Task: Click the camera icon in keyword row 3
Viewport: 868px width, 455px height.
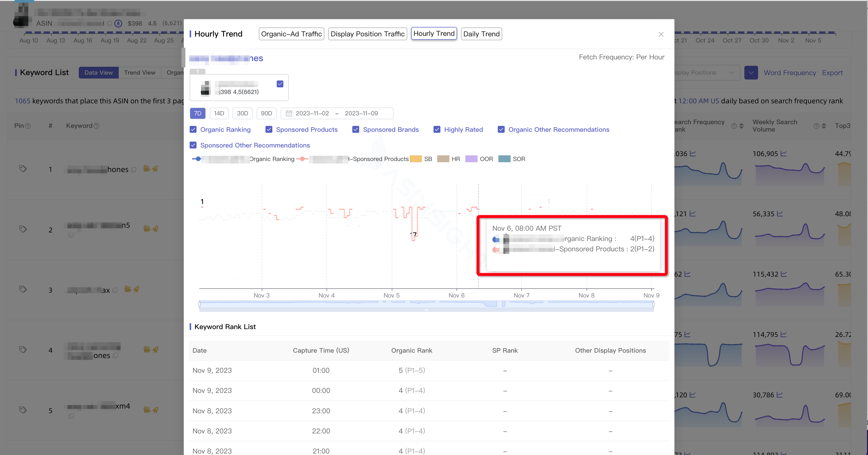Action: [128, 289]
